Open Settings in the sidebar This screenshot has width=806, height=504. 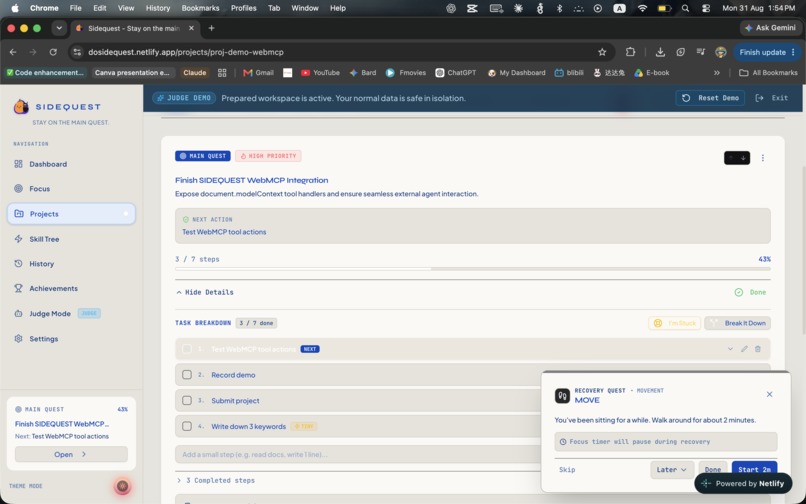pos(43,338)
